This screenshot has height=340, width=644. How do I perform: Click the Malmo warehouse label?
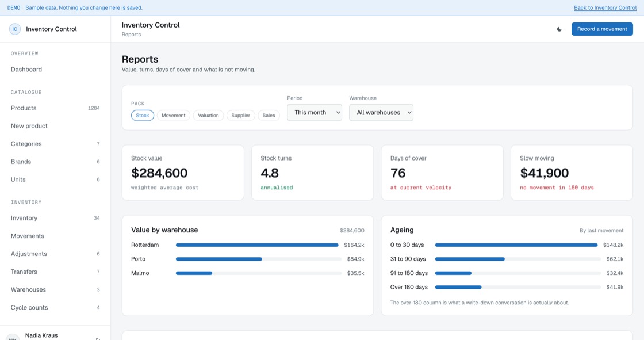(x=140, y=273)
